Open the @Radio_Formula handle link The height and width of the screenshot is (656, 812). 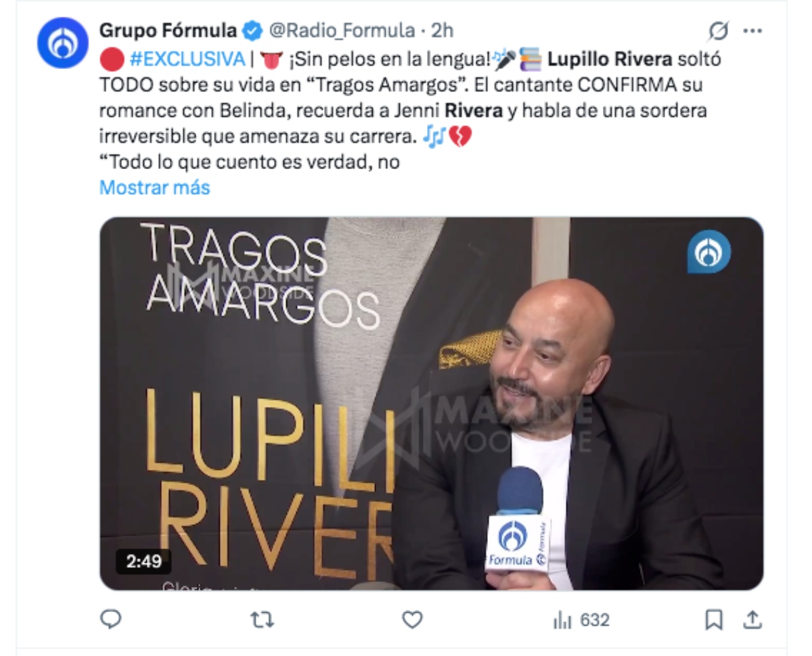pos(342,31)
